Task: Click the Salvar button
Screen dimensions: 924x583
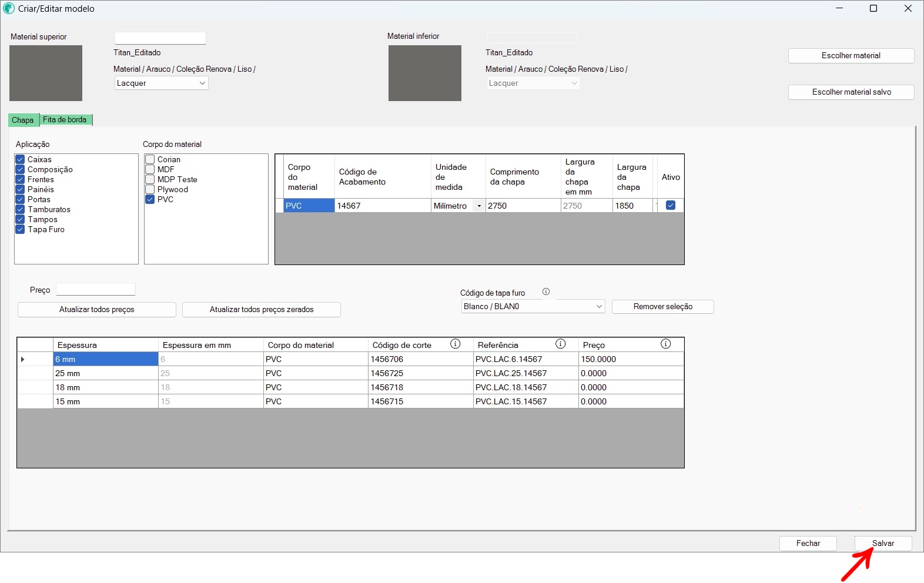Action: 883,544
